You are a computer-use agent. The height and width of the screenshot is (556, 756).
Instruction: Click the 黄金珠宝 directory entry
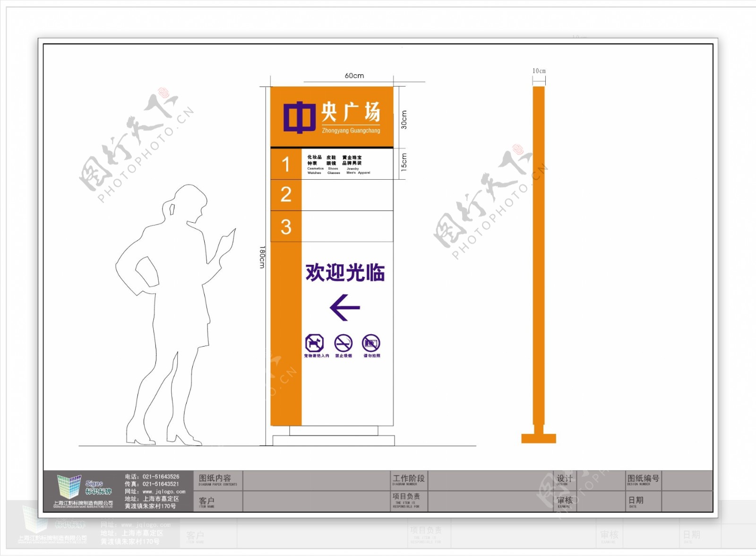click(352, 157)
